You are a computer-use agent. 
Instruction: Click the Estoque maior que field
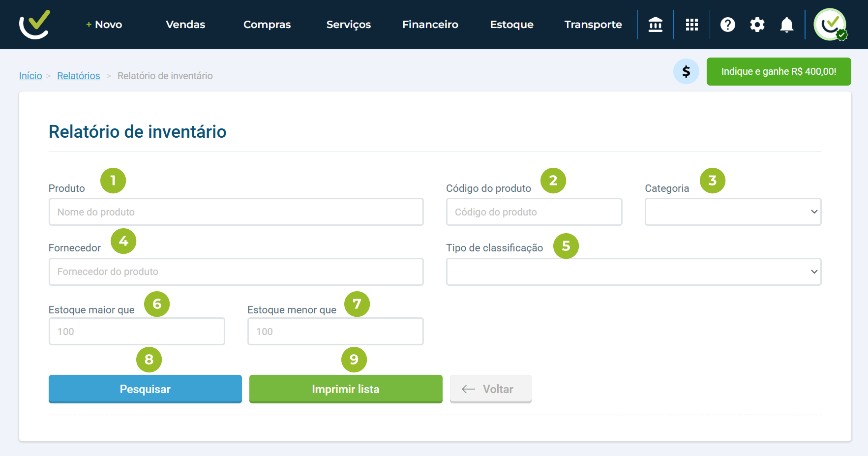pyautogui.click(x=137, y=332)
